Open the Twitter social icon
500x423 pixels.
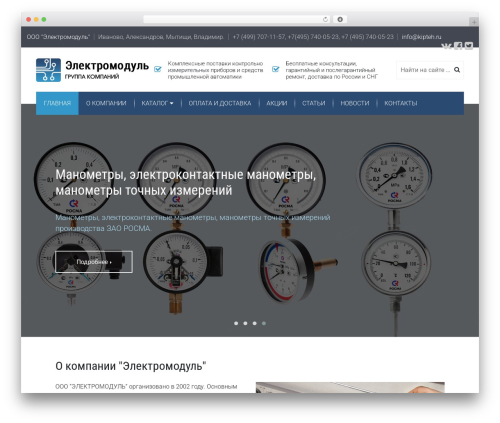(x=469, y=46)
